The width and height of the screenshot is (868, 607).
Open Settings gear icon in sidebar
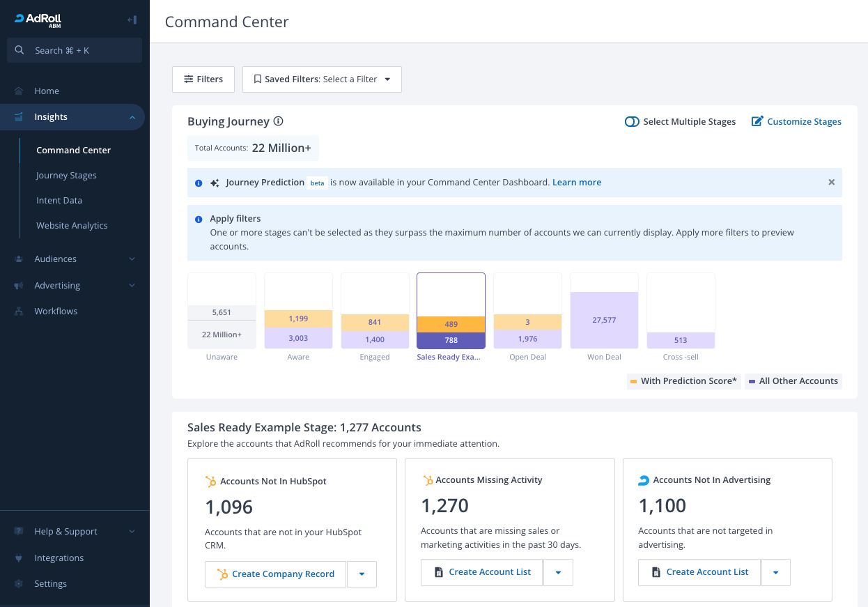(x=19, y=584)
